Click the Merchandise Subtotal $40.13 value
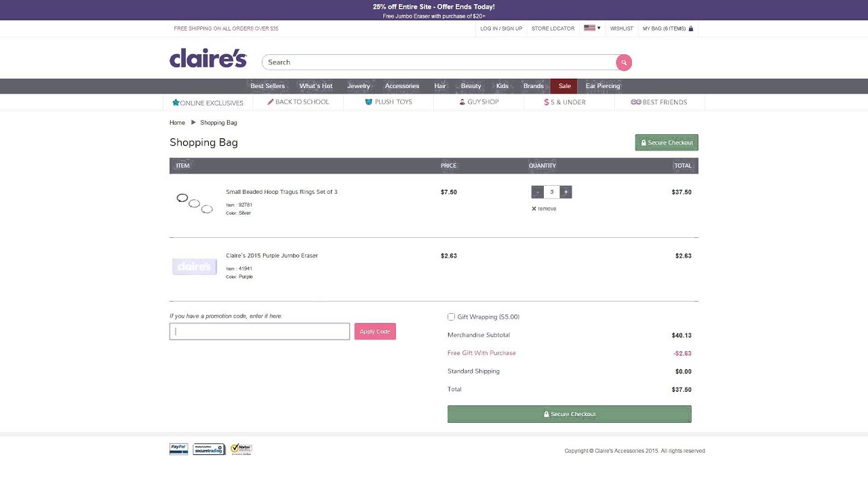Viewport: 868px width, 488px height. pyautogui.click(x=682, y=335)
